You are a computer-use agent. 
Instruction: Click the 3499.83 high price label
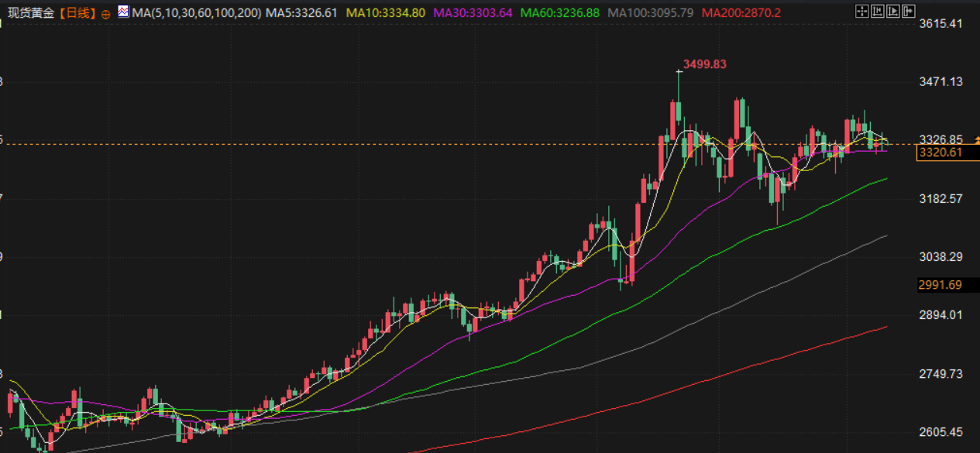[704, 64]
